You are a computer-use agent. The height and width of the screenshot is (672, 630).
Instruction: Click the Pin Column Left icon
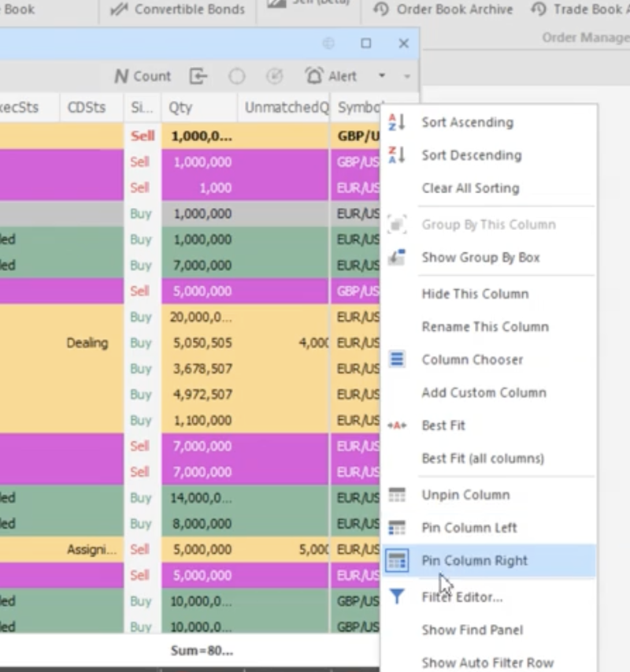(x=398, y=528)
